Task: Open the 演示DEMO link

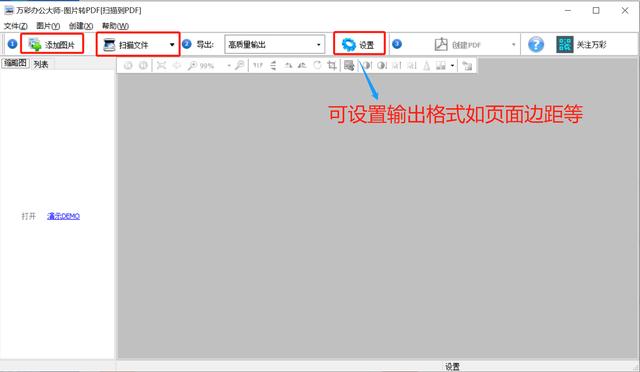Action: pos(63,216)
